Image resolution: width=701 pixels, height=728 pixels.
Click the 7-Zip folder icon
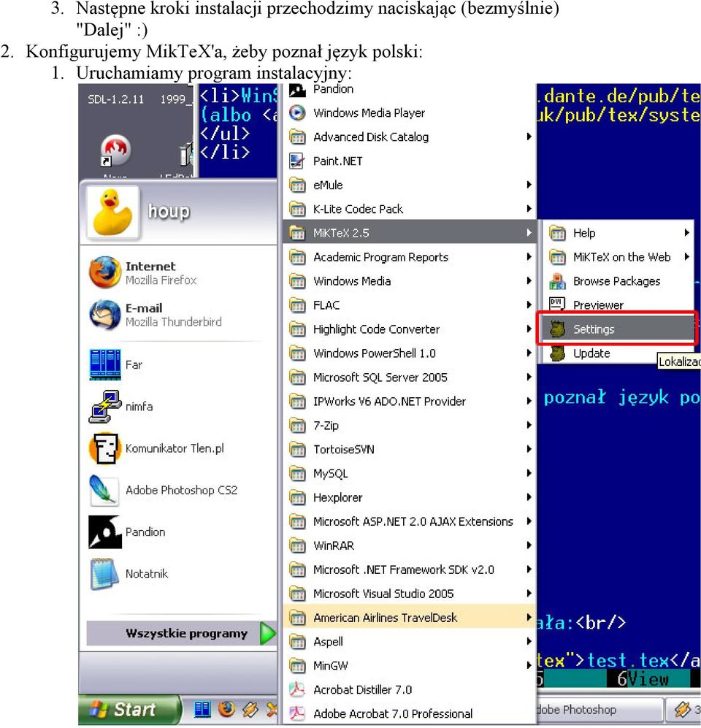pyautogui.click(x=297, y=425)
